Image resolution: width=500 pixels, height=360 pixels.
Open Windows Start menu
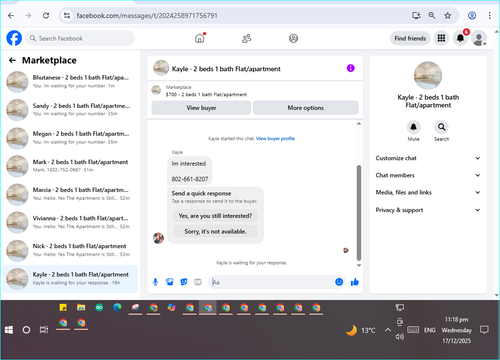(x=9, y=330)
